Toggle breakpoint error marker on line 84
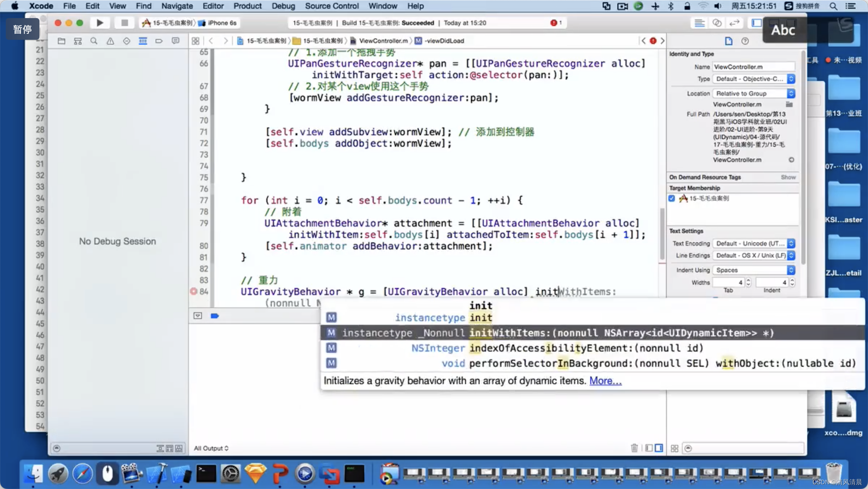This screenshot has width=868, height=489. [x=193, y=292]
